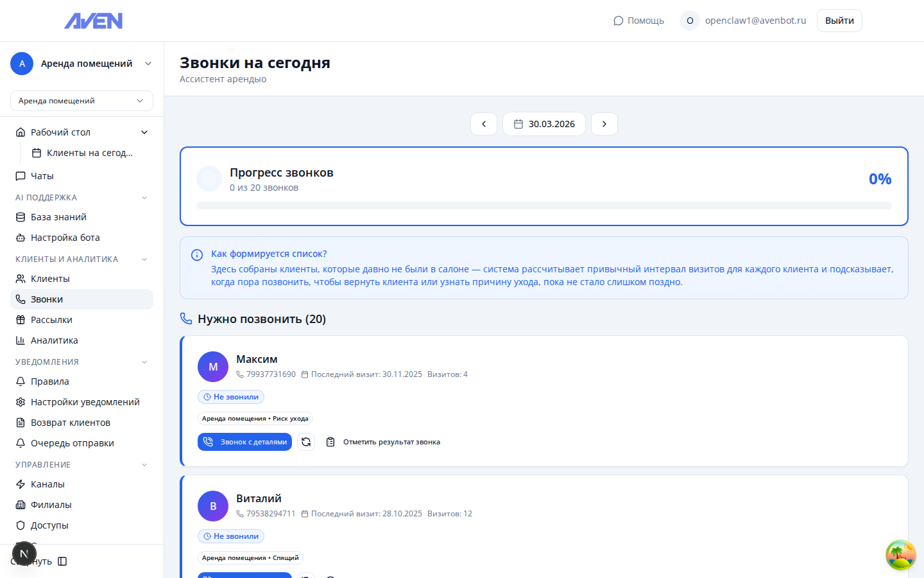The width and height of the screenshot is (924, 578).
Task: Open the Каналы management page
Action: (48, 484)
